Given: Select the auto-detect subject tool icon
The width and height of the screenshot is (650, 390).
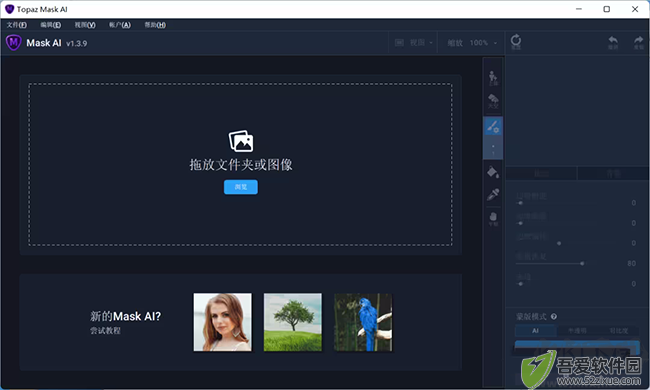Looking at the screenshot, I should (x=493, y=78).
